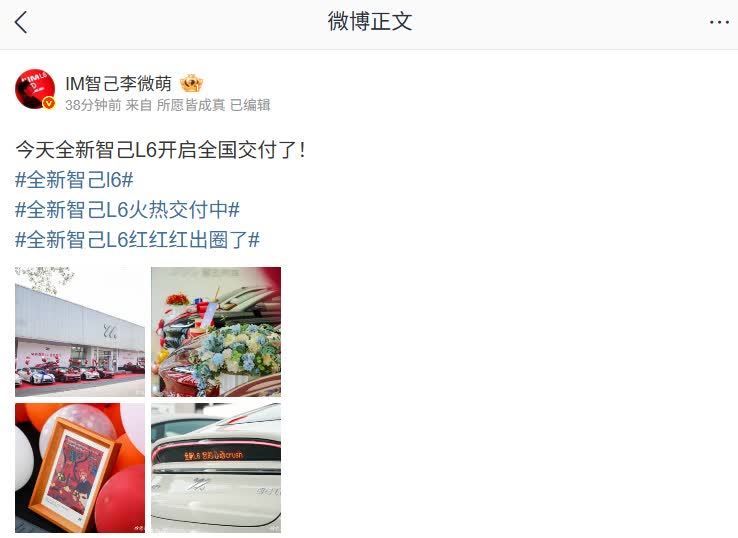Open the framed poster with balloons photo
738x538 pixels.
(80, 468)
